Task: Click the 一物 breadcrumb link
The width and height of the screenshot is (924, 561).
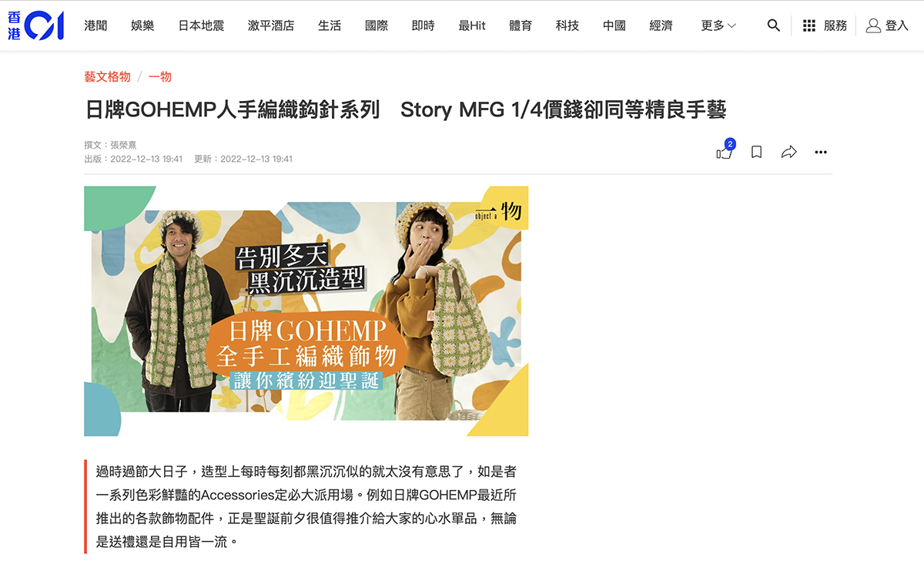Action: (x=159, y=76)
